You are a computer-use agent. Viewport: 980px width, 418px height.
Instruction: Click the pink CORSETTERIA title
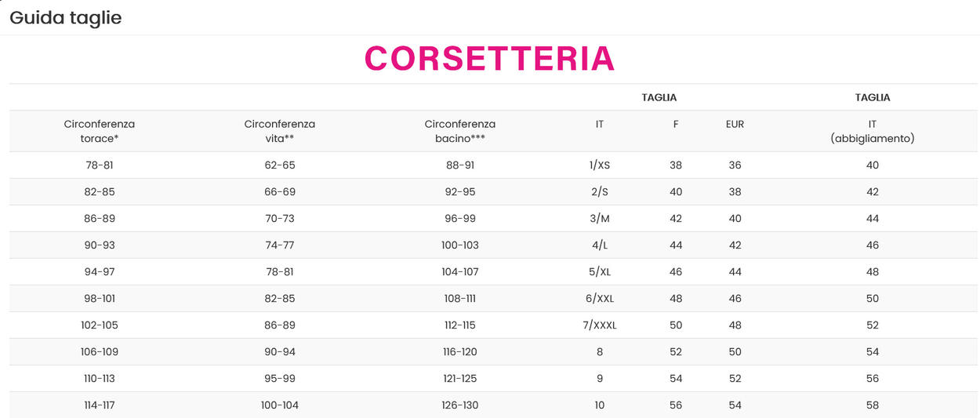coord(489,60)
